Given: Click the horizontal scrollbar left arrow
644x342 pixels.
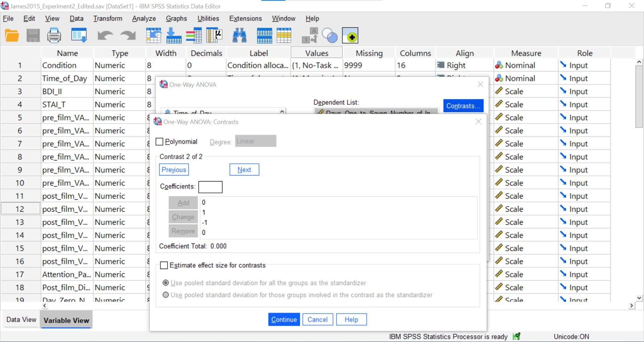Looking at the screenshot, I should (x=45, y=305).
